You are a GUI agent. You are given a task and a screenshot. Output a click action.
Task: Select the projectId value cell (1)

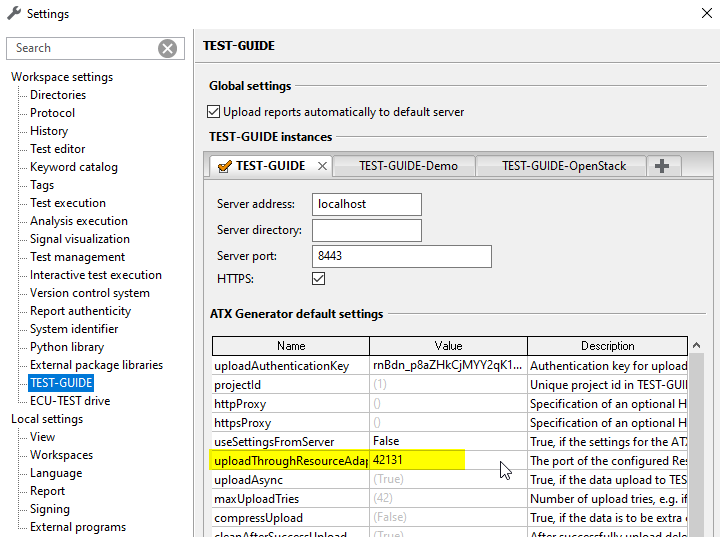click(448, 384)
